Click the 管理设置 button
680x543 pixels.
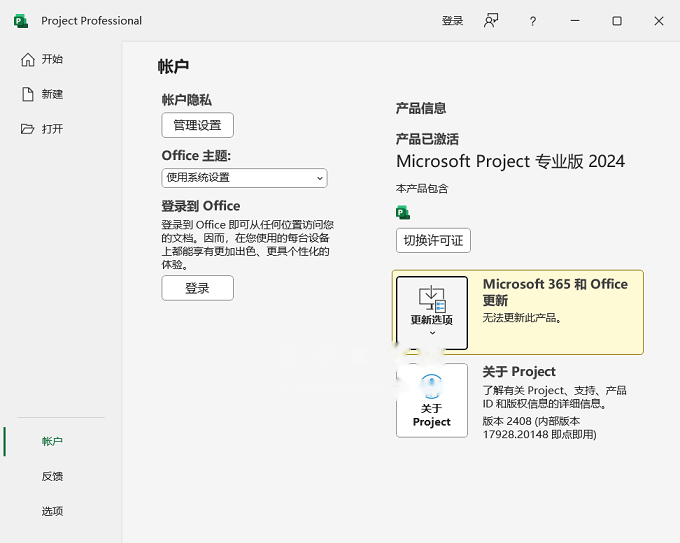tap(197, 125)
